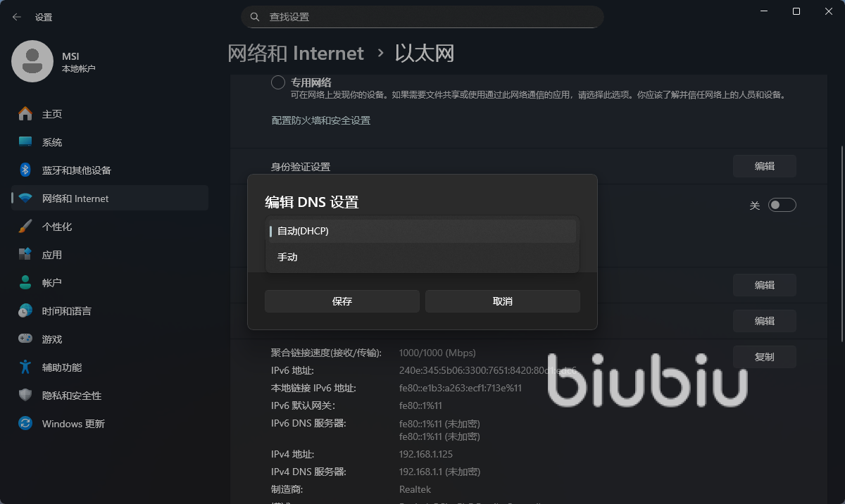
Task: Open the 主页 home icon in sidebar
Action: click(x=25, y=114)
